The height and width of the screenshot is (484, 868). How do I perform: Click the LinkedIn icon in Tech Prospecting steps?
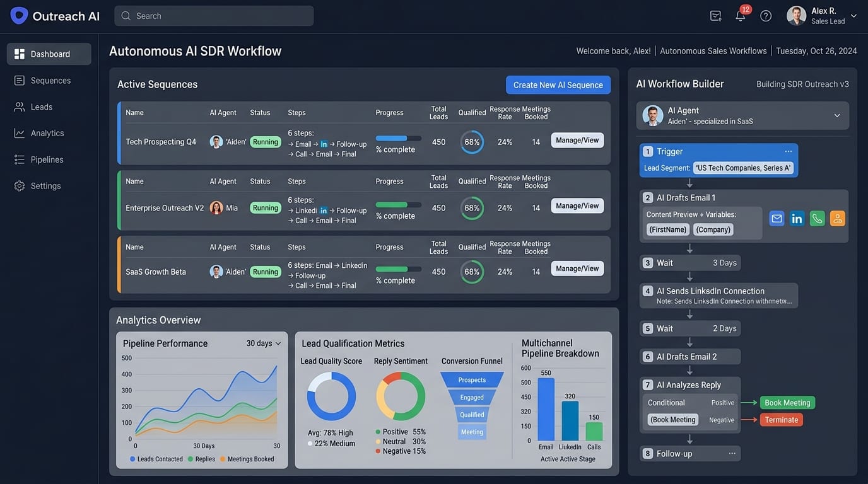[324, 144]
